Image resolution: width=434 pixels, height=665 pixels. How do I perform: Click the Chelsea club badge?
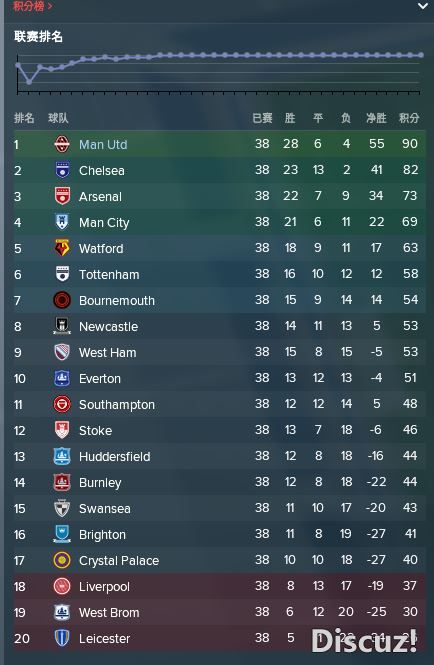click(x=62, y=170)
